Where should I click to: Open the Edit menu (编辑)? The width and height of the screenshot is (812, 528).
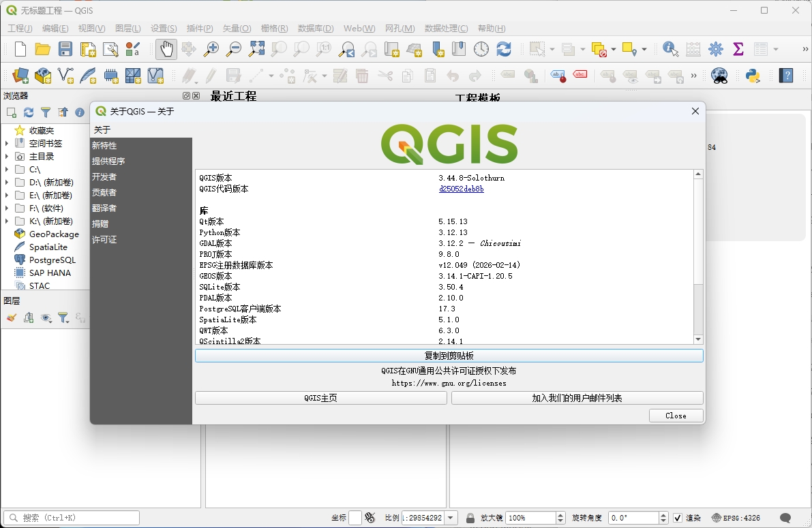[x=55, y=29]
